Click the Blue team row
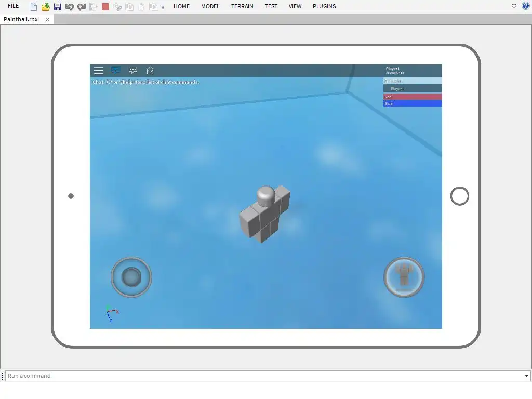This screenshot has height=399, width=532. click(x=413, y=103)
